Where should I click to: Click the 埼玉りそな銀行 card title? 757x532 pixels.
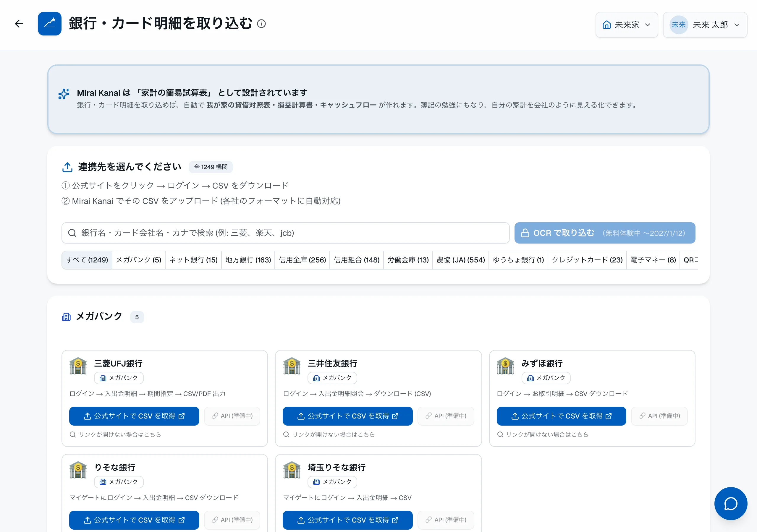[x=337, y=467]
